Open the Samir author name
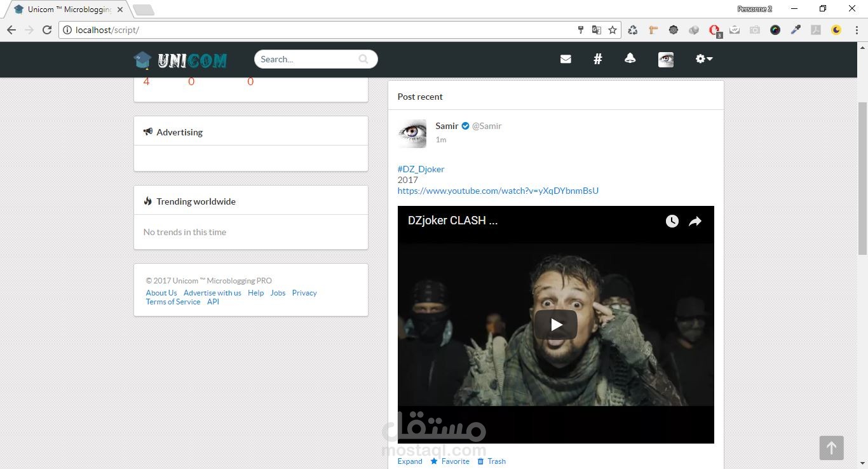 click(447, 126)
